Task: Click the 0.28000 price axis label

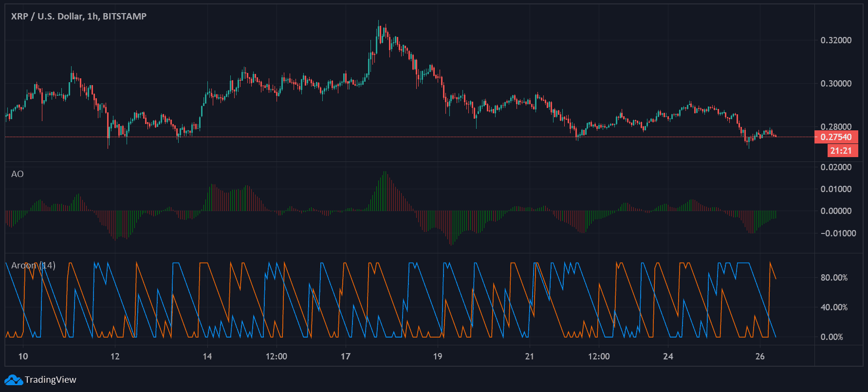Action: tap(836, 127)
